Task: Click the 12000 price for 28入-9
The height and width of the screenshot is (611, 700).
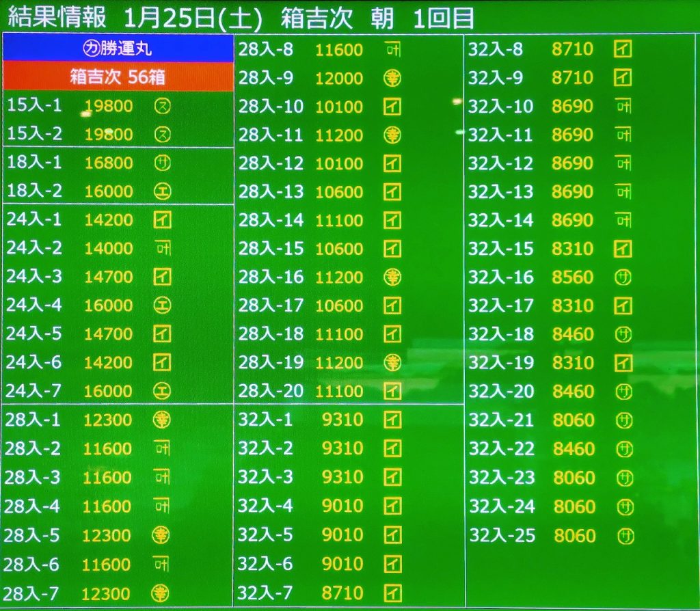Action: pyautogui.click(x=339, y=78)
